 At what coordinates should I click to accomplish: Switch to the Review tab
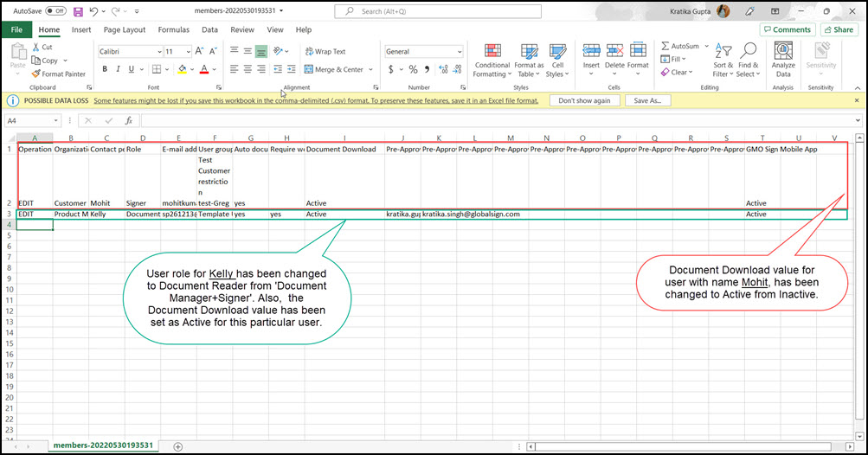242,30
